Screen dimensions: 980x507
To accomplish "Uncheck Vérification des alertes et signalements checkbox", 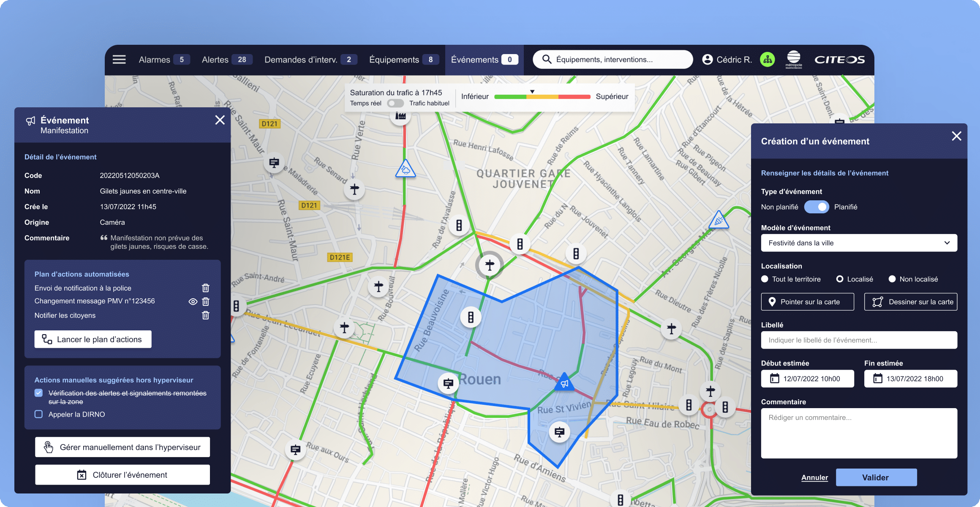I will click(x=38, y=393).
